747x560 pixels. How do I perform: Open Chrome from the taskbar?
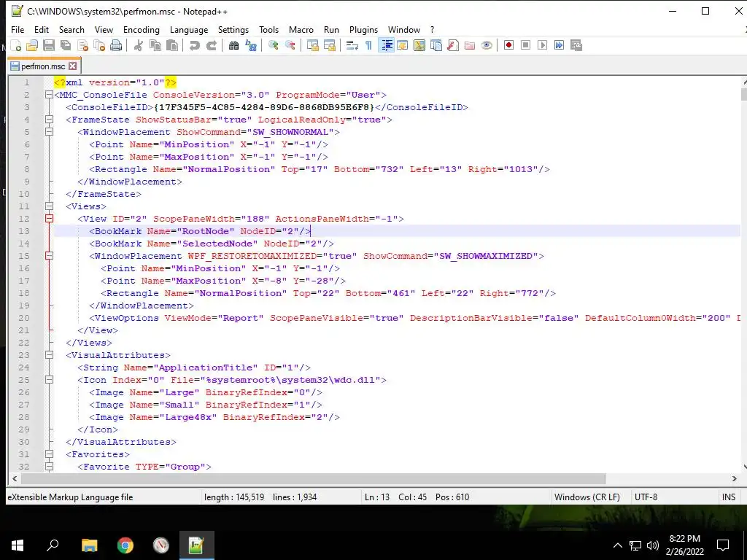(x=125, y=545)
